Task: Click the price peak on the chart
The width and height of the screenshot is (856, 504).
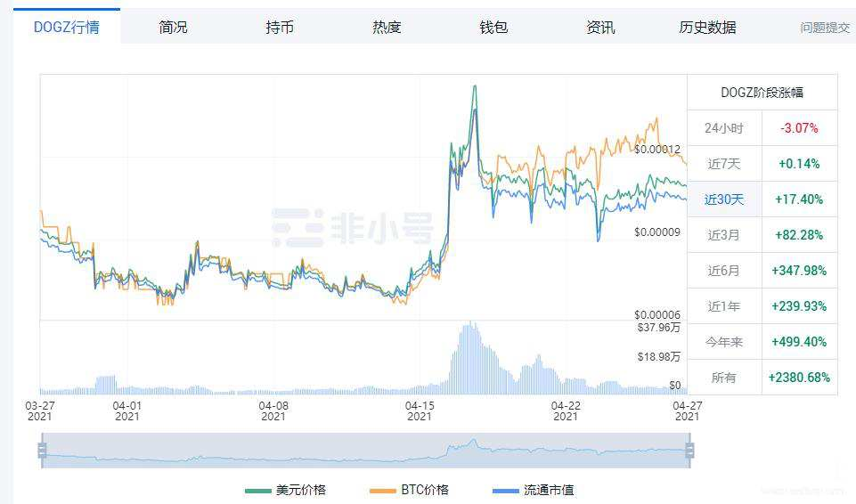Action: click(475, 86)
